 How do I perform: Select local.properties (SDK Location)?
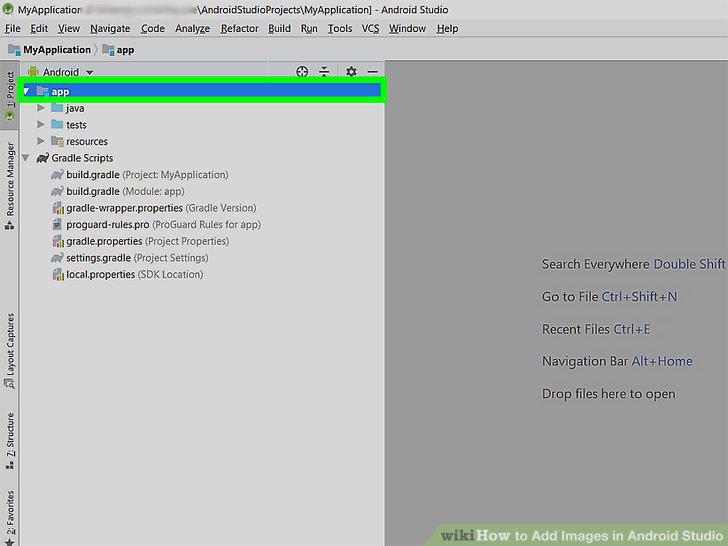pos(135,274)
